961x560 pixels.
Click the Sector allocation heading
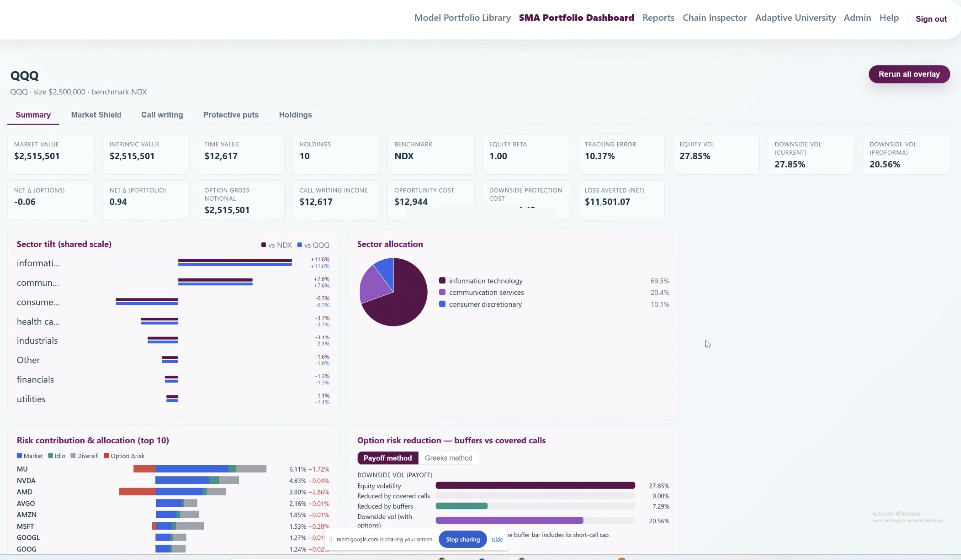click(390, 244)
